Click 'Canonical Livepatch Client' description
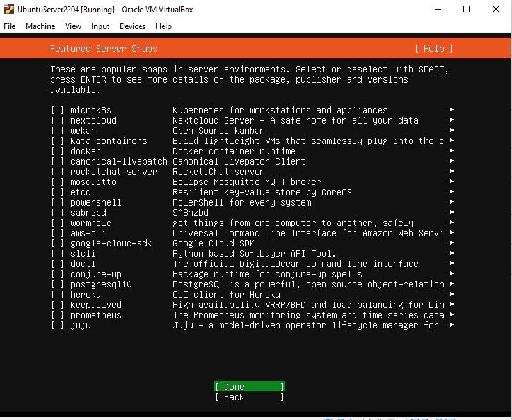512x420 pixels. point(239,162)
